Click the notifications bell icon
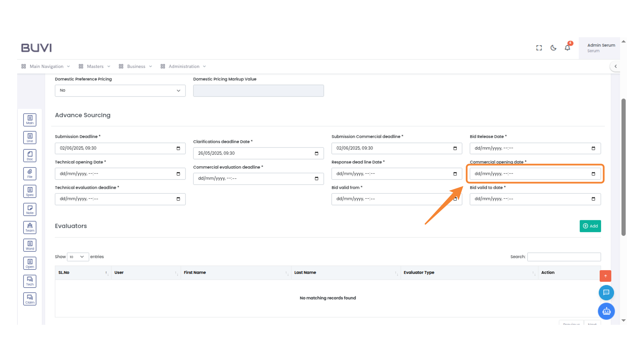644x362 pixels. pos(567,48)
